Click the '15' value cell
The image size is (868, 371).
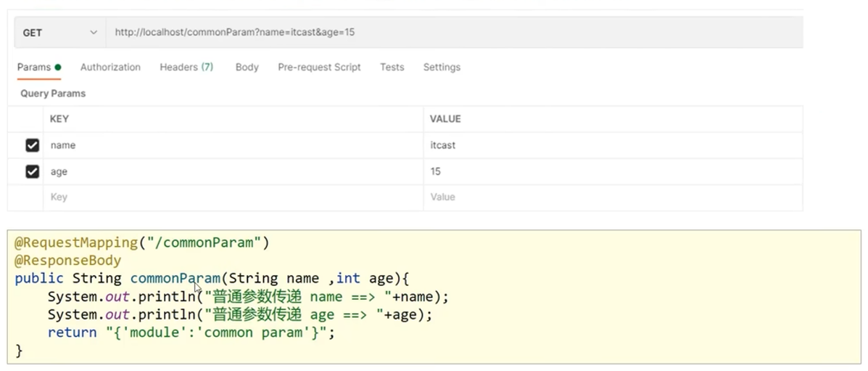click(613, 172)
